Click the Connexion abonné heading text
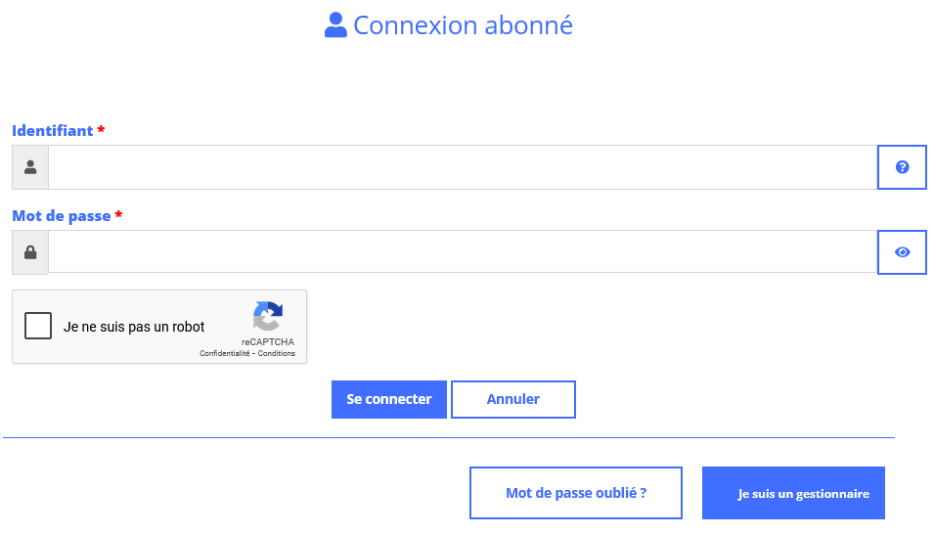The image size is (934, 535). pyautogui.click(x=463, y=25)
